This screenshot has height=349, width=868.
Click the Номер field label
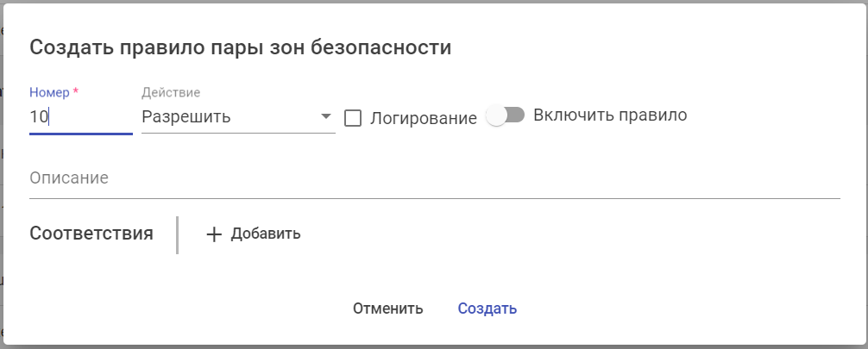tap(49, 92)
